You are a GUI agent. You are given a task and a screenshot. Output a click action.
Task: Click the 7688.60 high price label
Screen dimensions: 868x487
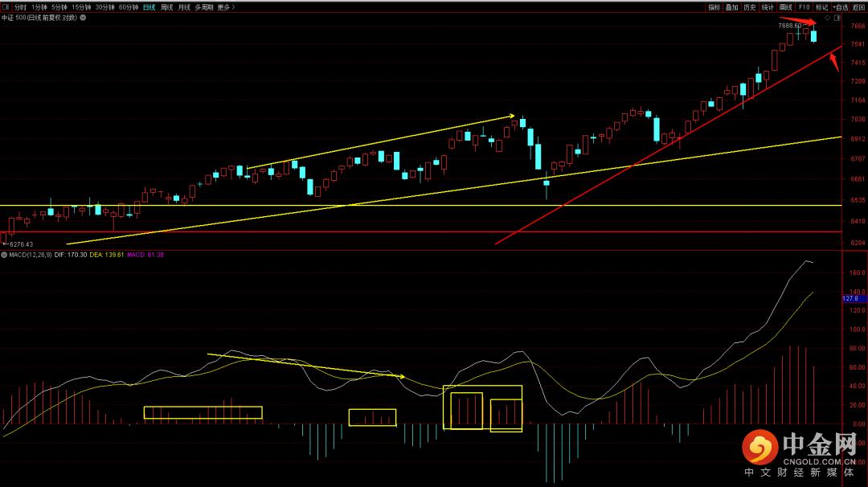(790, 26)
